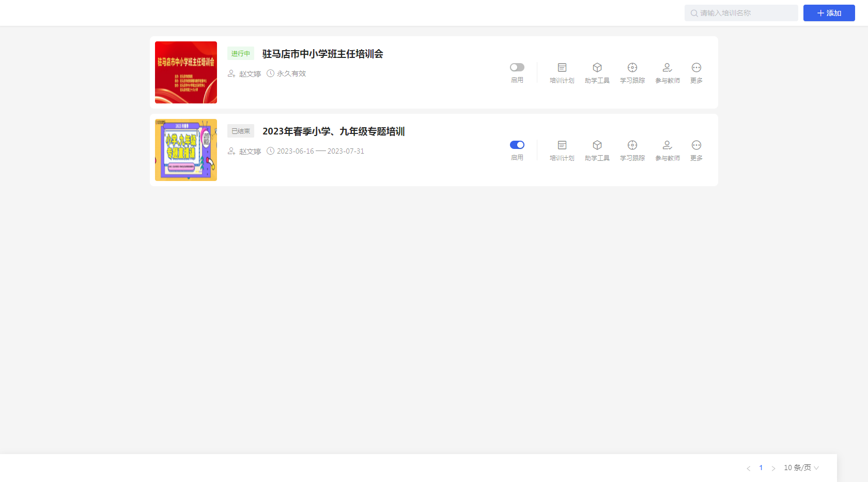Viewport: 868px width, 482px height.
Task: Open 助学工具 for 驻马店市中小学班主任培训会
Action: click(x=597, y=73)
